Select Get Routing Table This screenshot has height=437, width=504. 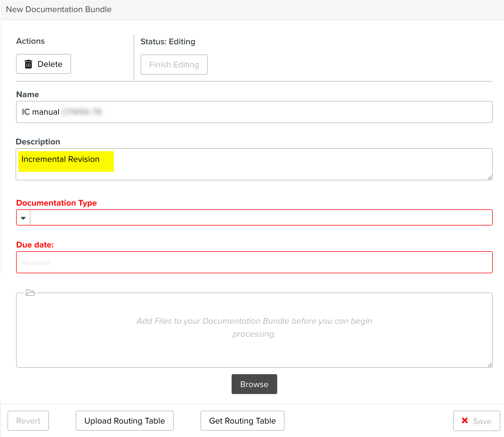(242, 421)
